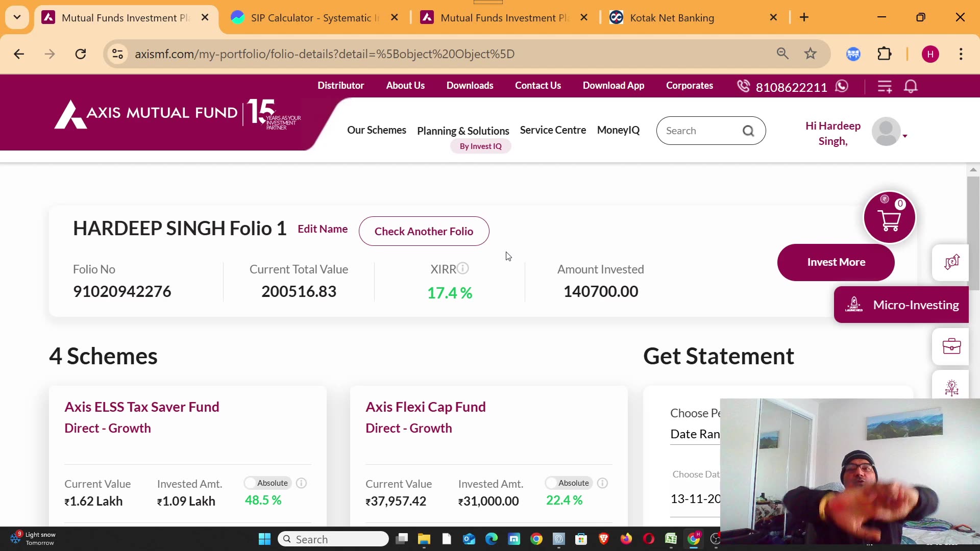Click the phone icon beside 8108622211
980x551 pixels.
click(x=744, y=86)
